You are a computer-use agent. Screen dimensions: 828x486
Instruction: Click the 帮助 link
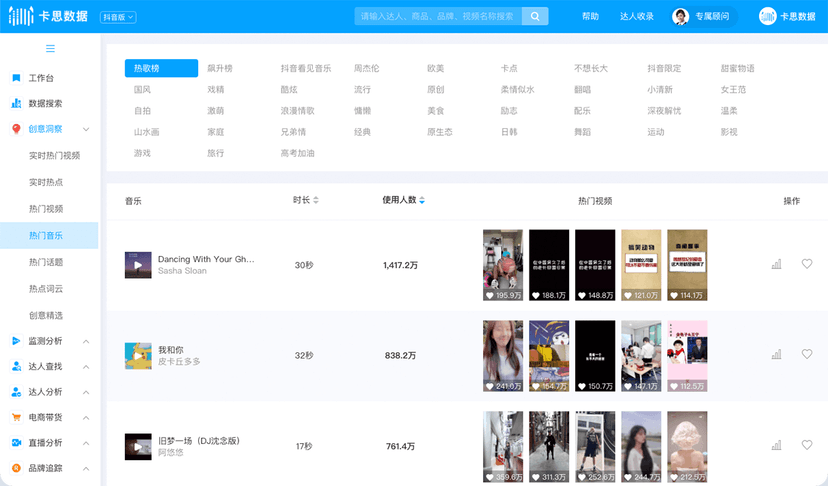[590, 16]
